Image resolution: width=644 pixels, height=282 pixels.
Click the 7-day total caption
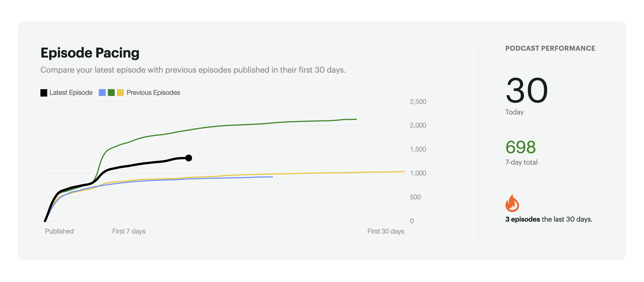click(x=521, y=162)
